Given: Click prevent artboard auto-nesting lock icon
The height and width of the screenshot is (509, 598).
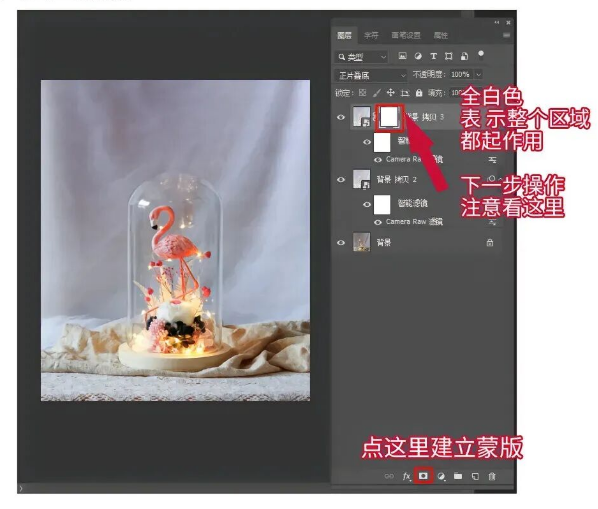Looking at the screenshot, I should [405, 93].
